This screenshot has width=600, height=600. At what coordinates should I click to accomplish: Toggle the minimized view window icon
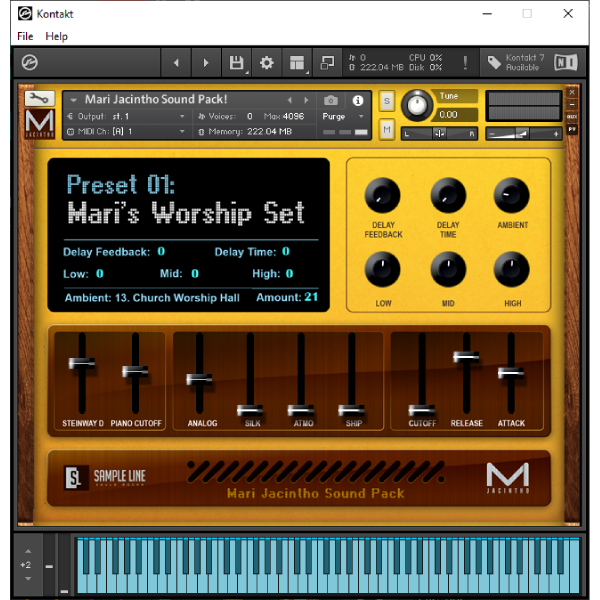[327, 63]
